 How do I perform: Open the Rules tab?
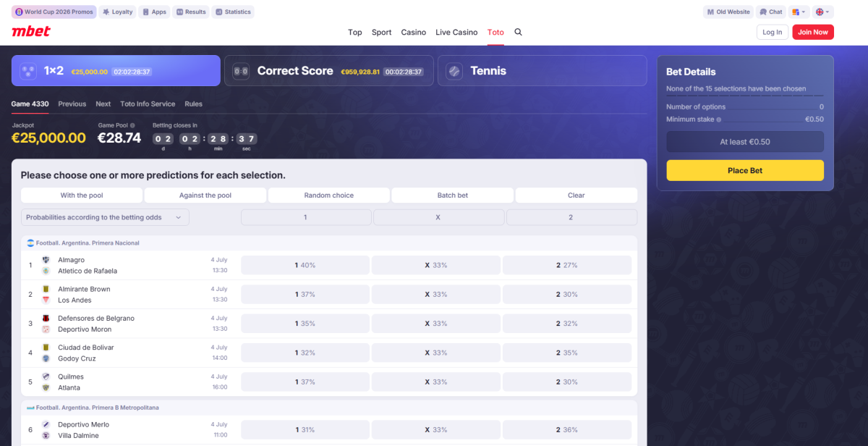point(193,104)
